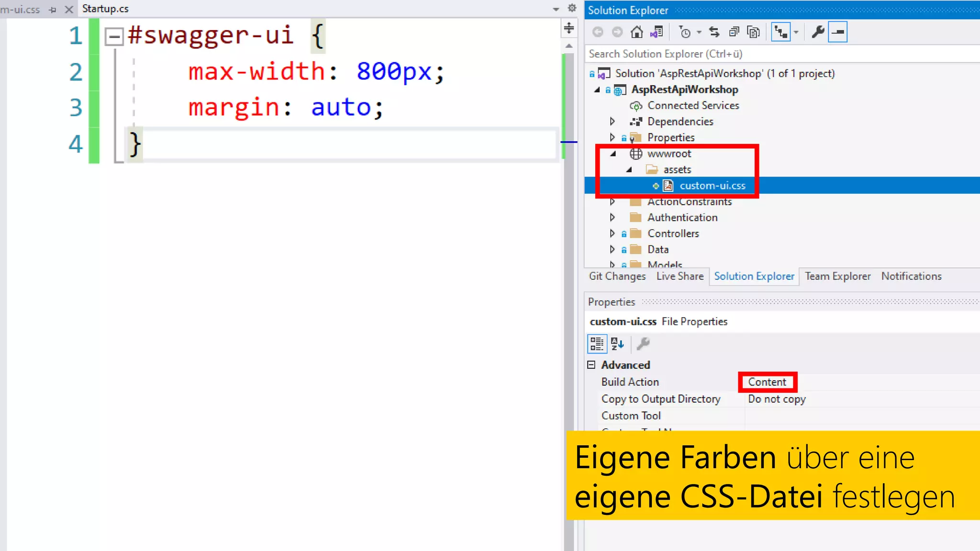Close the custom-ui.css editor tab
Screen dimensions: 980x551
[x=69, y=9]
